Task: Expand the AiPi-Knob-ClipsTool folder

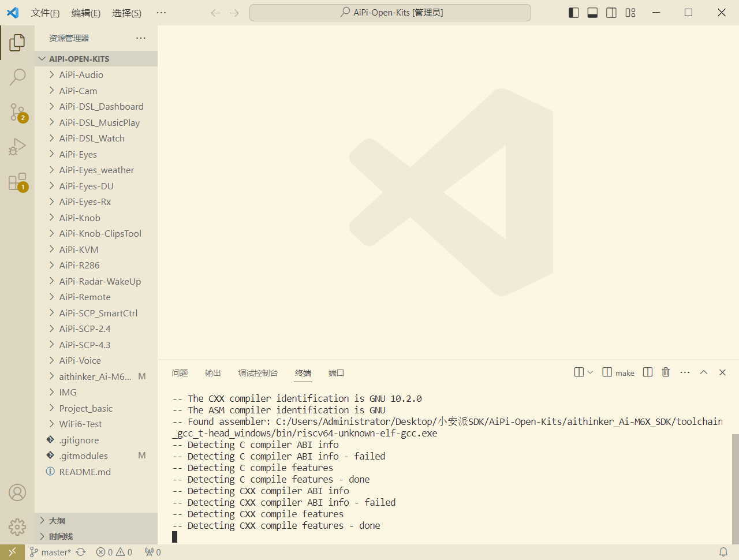Action: [x=96, y=233]
